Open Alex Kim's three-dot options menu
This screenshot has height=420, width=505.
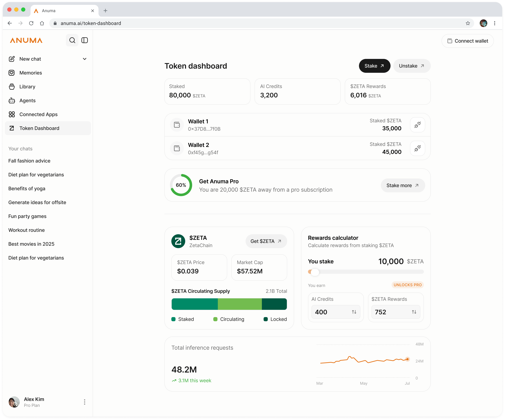pos(85,402)
